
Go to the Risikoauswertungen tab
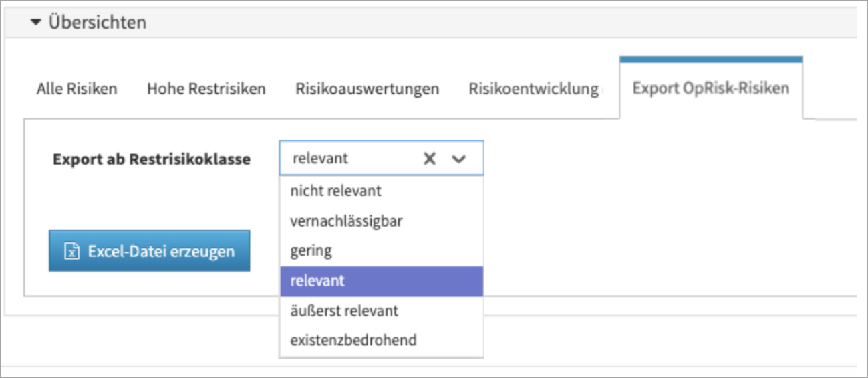click(367, 88)
